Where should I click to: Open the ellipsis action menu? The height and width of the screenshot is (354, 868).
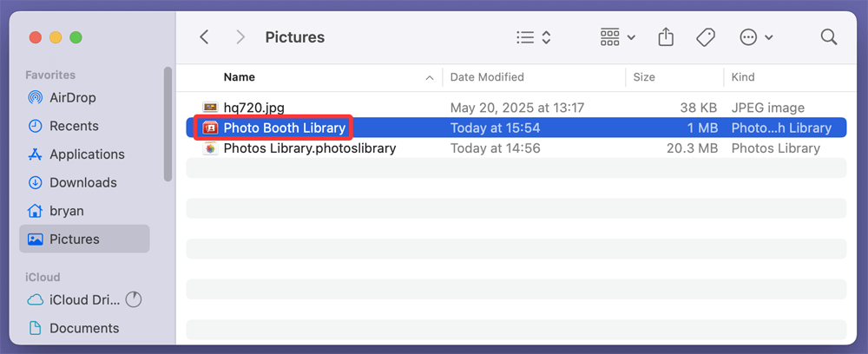pyautogui.click(x=756, y=37)
